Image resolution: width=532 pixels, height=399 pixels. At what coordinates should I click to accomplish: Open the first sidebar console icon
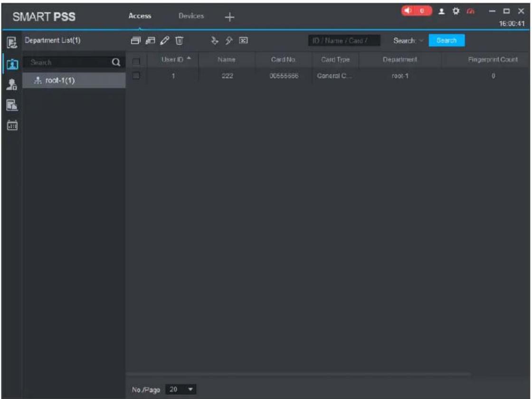coord(12,43)
